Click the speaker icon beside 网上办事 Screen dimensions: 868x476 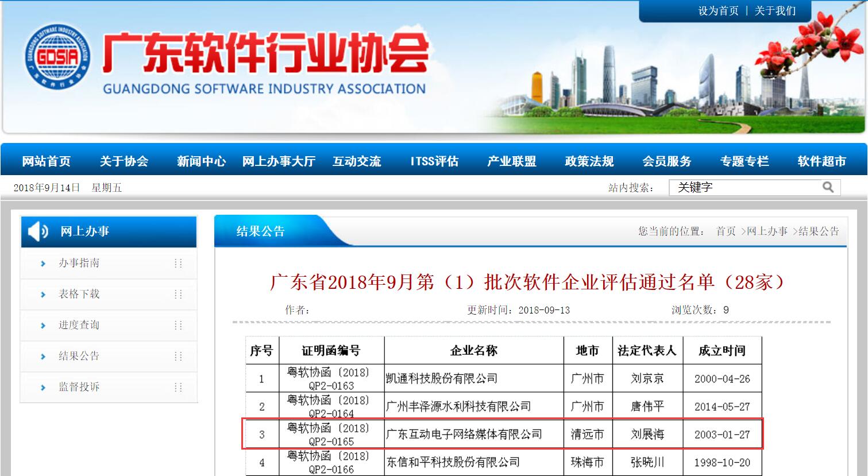38,231
